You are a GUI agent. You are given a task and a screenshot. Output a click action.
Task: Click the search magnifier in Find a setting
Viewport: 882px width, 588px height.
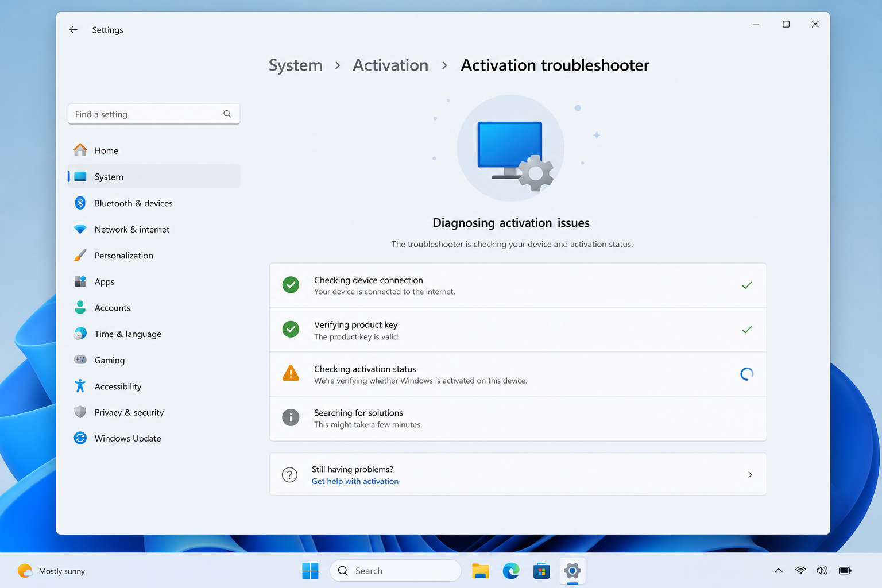(x=227, y=114)
